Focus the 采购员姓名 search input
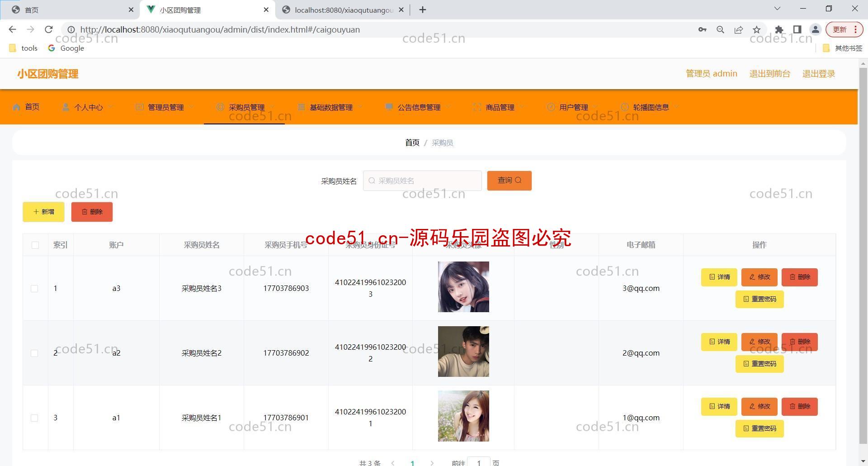Screen dimensions: 868x466 pyautogui.click(x=422, y=181)
